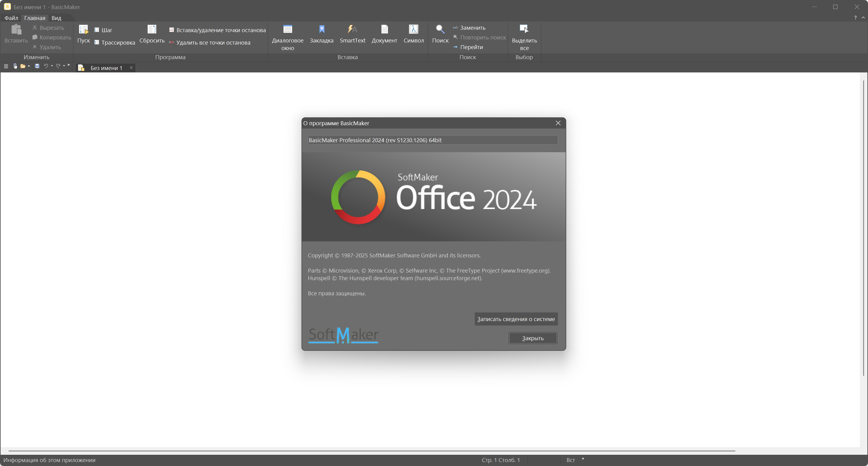Image resolution: width=868 pixels, height=466 pixels.
Task: Click the horizontal scrollbar at bottom
Action: point(371,451)
